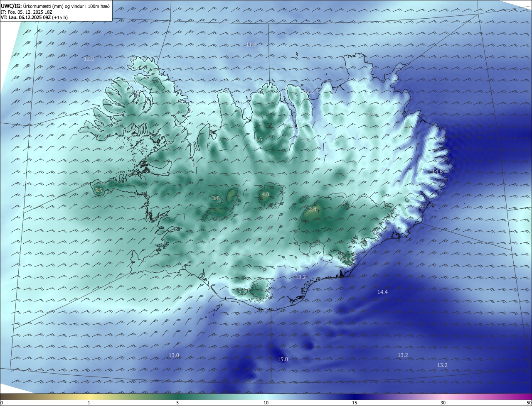The width and height of the screenshot is (532, 406).
Task: Click the '4.0' value label on Hofsjökull
Action: (266, 194)
